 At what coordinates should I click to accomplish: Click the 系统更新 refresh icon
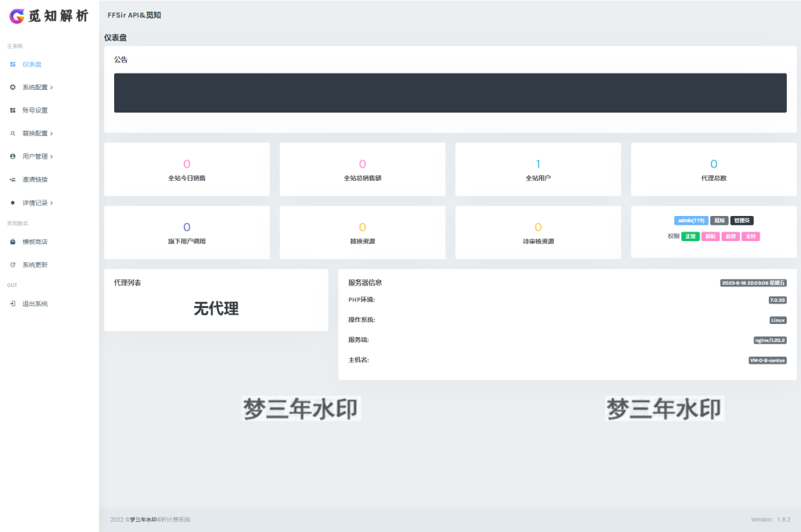(x=13, y=264)
